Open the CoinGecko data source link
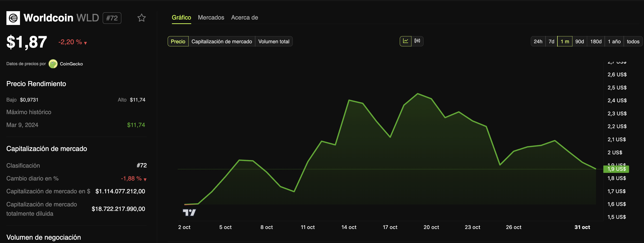 click(x=71, y=64)
